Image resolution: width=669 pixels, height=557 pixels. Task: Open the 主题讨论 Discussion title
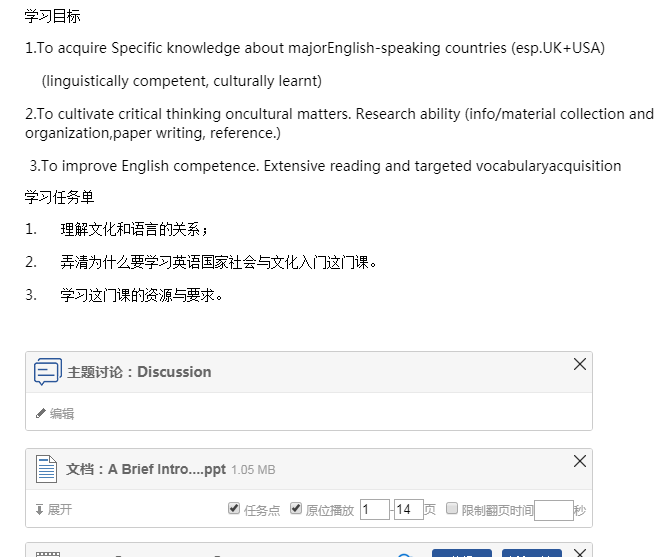tap(139, 372)
